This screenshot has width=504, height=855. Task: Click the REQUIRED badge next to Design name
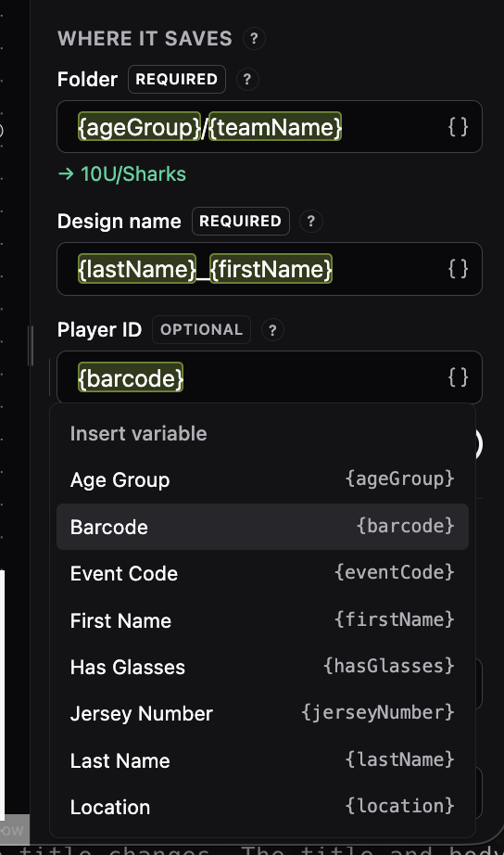coord(240,221)
